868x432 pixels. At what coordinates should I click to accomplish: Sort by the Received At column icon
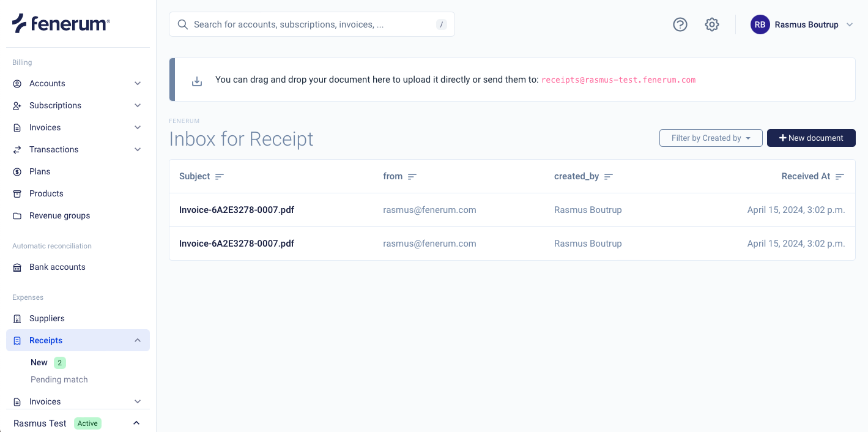(840, 176)
